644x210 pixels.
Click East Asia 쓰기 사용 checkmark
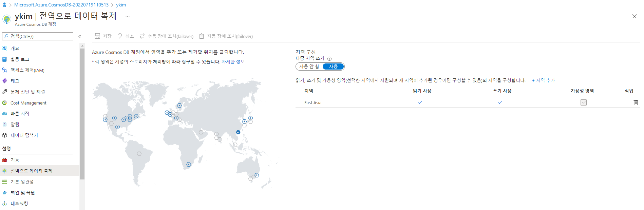click(500, 102)
